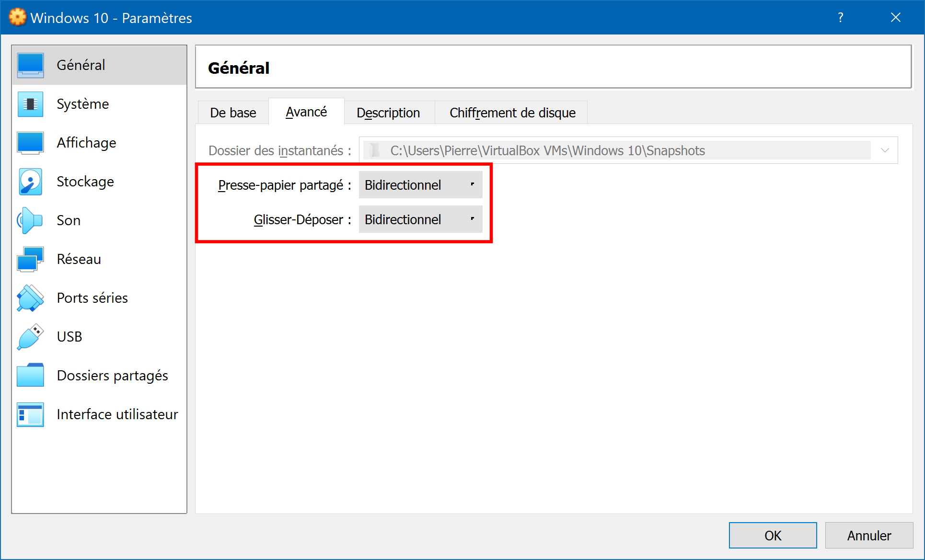Click the folder icon in the snapshots path
This screenshot has height=560, width=925.
(375, 150)
